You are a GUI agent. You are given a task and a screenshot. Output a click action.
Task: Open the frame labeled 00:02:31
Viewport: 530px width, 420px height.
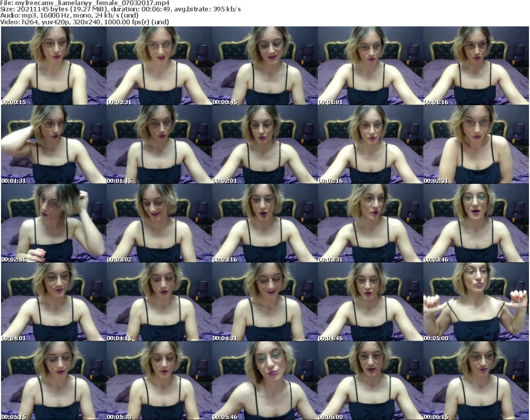(x=476, y=144)
